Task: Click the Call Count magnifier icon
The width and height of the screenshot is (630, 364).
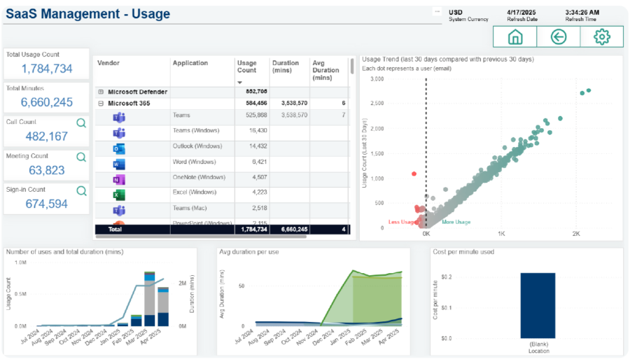Action: (x=81, y=123)
